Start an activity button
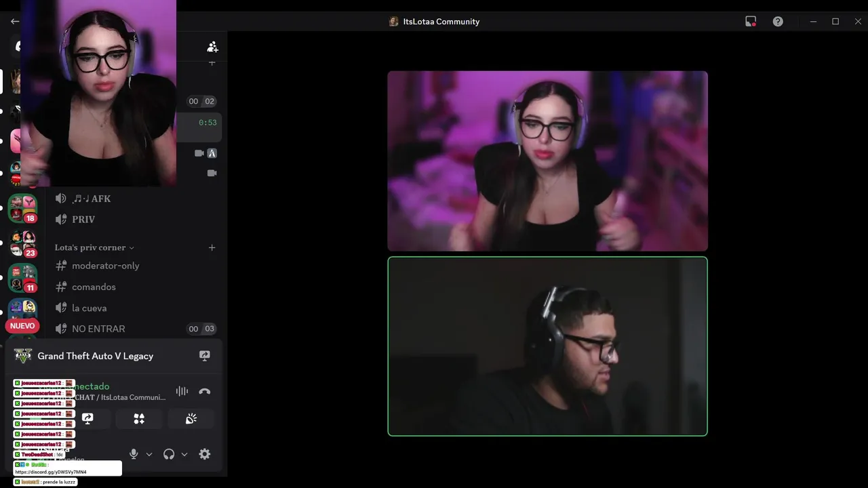 point(139,419)
